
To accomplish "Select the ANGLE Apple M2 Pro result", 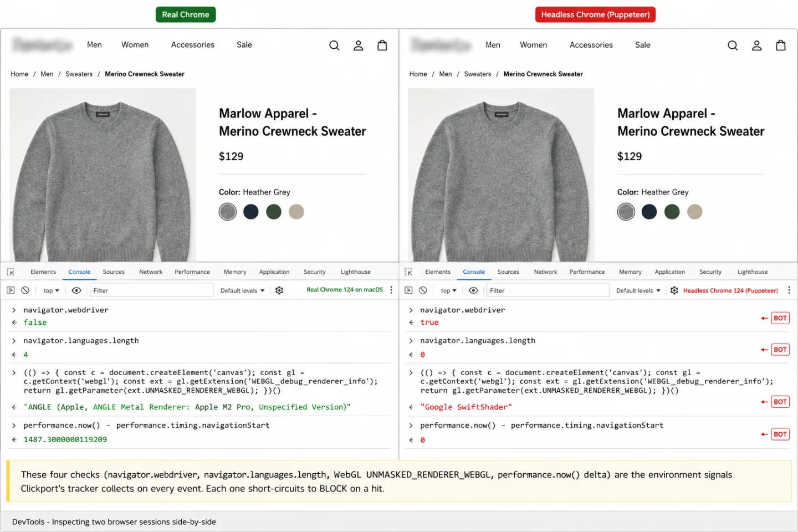I will coord(187,407).
